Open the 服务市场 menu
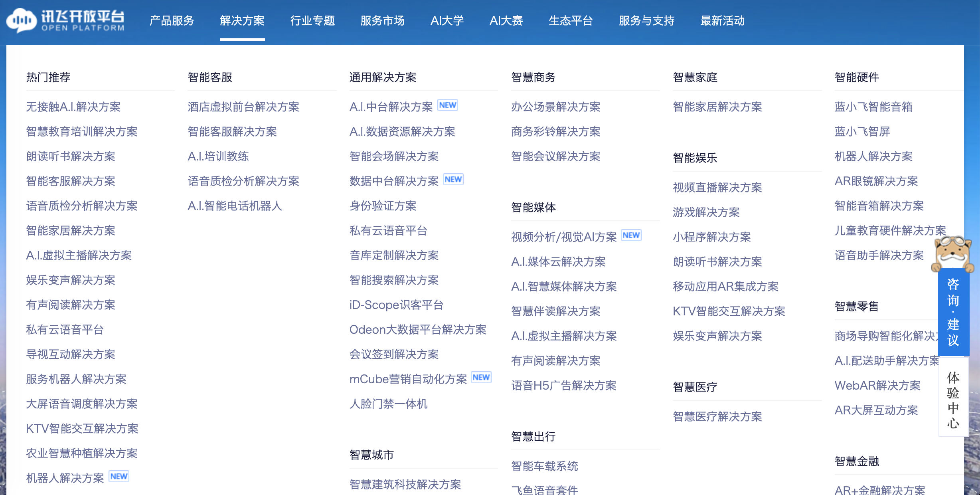Screen dimensions: 980x495 (383, 21)
